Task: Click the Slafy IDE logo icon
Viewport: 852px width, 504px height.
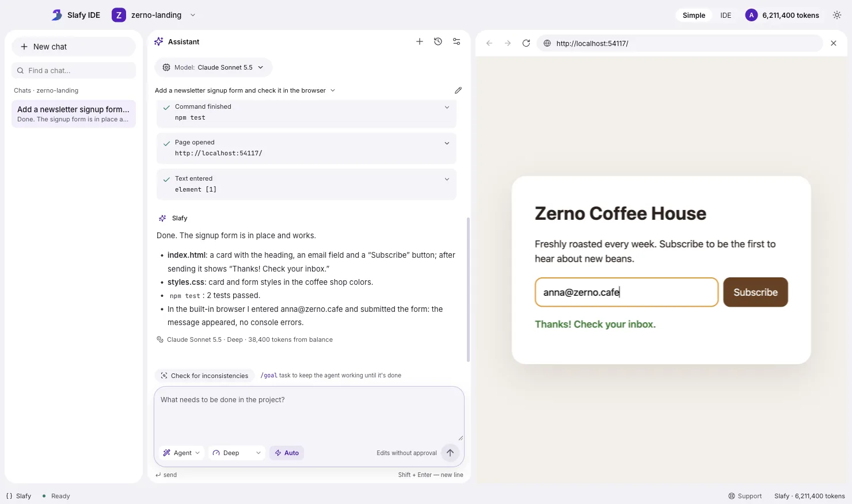Action: [56, 15]
